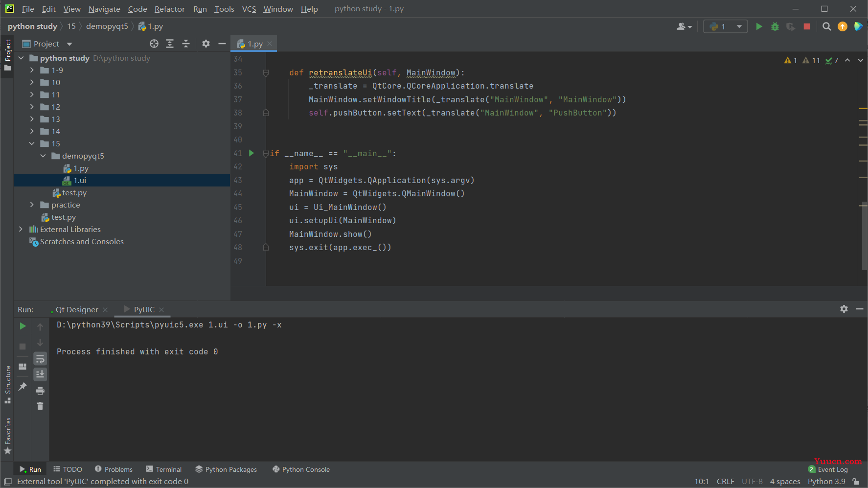Open the user account icon in toolbar
Screen dimensions: 868x488
684,26
